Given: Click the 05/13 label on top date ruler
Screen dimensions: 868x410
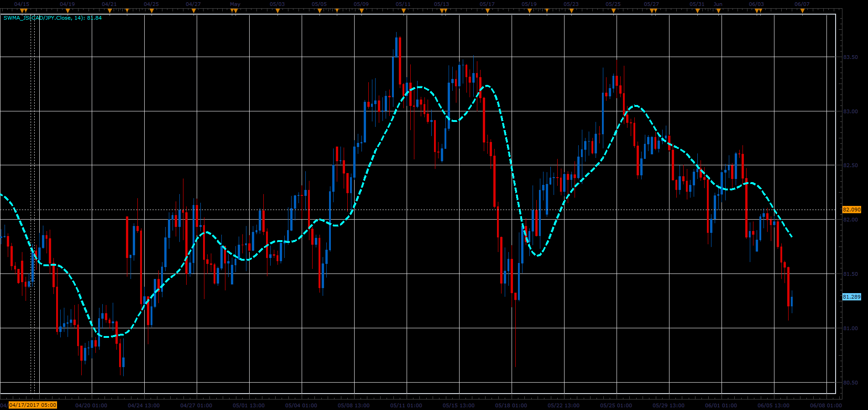Looking at the screenshot, I should click(x=441, y=4).
